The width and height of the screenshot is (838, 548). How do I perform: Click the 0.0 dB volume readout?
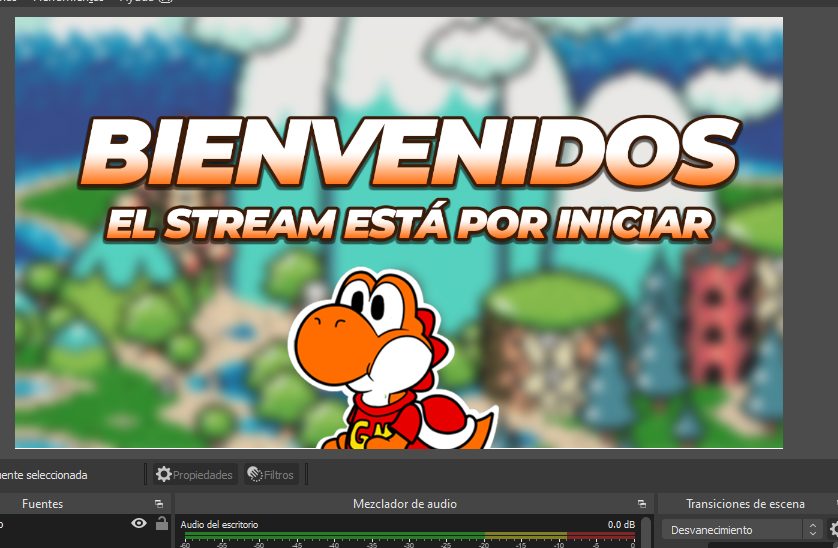tap(621, 524)
